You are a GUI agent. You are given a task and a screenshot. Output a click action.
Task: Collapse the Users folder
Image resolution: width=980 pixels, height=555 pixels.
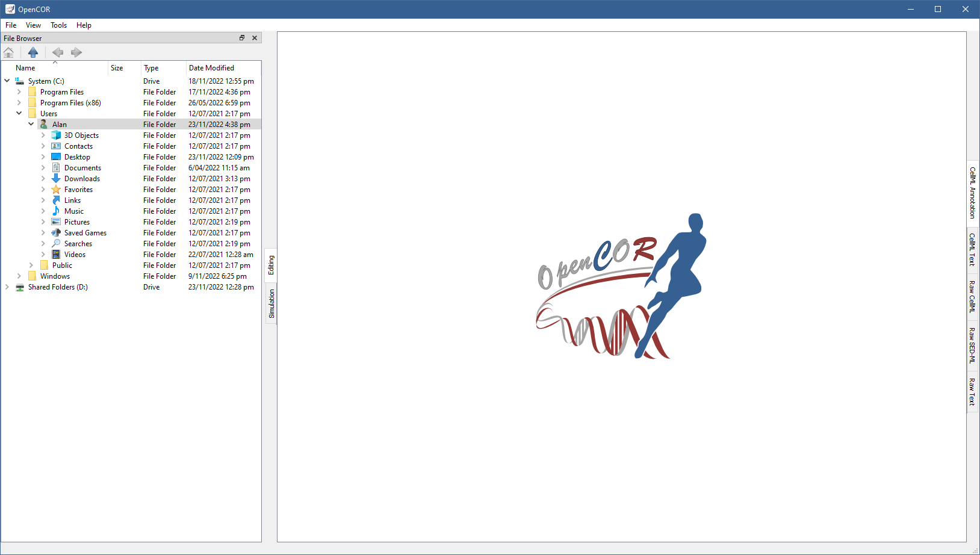(19, 114)
